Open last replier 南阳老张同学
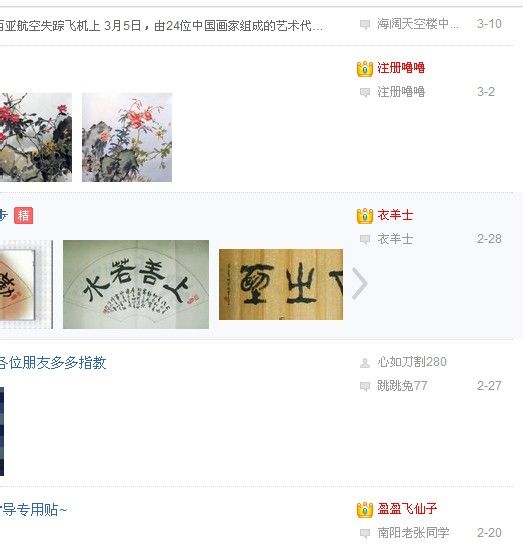 point(413,532)
